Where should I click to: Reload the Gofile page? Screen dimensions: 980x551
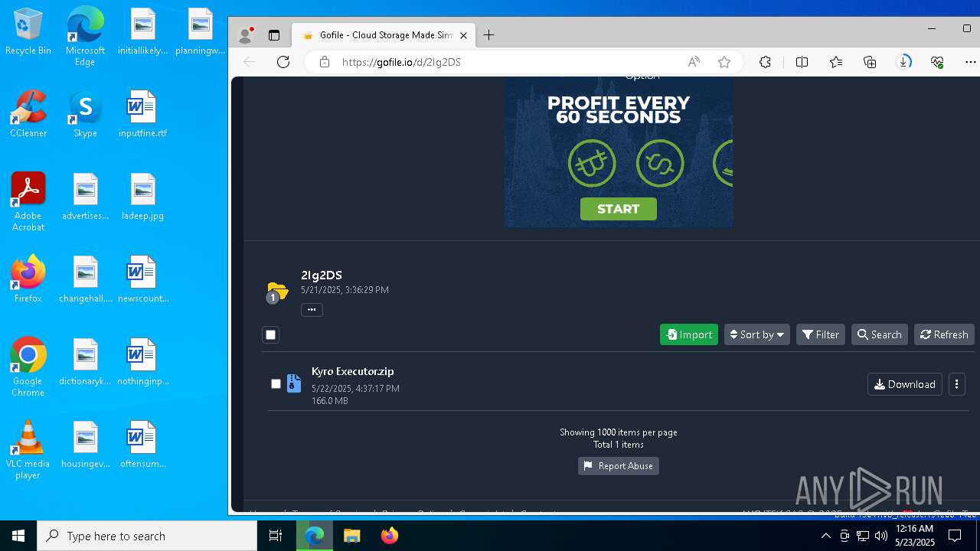click(283, 62)
